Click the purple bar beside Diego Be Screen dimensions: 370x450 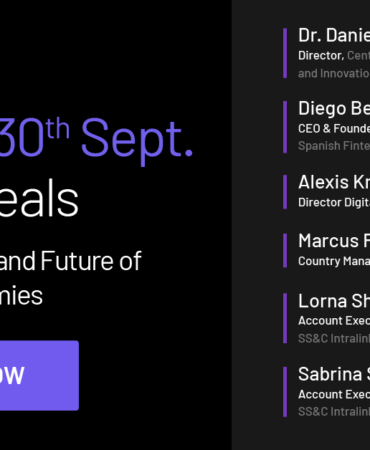285,127
